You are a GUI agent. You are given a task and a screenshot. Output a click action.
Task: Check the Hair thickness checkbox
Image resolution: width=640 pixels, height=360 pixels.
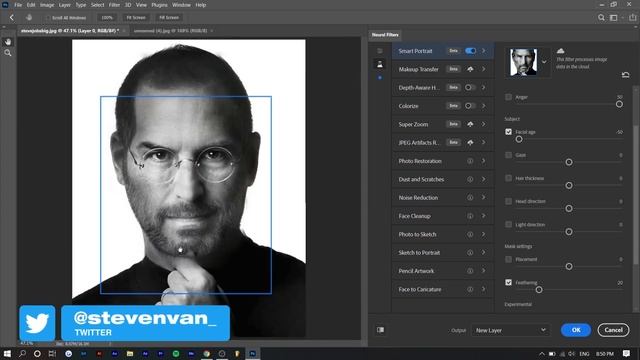coord(508,178)
